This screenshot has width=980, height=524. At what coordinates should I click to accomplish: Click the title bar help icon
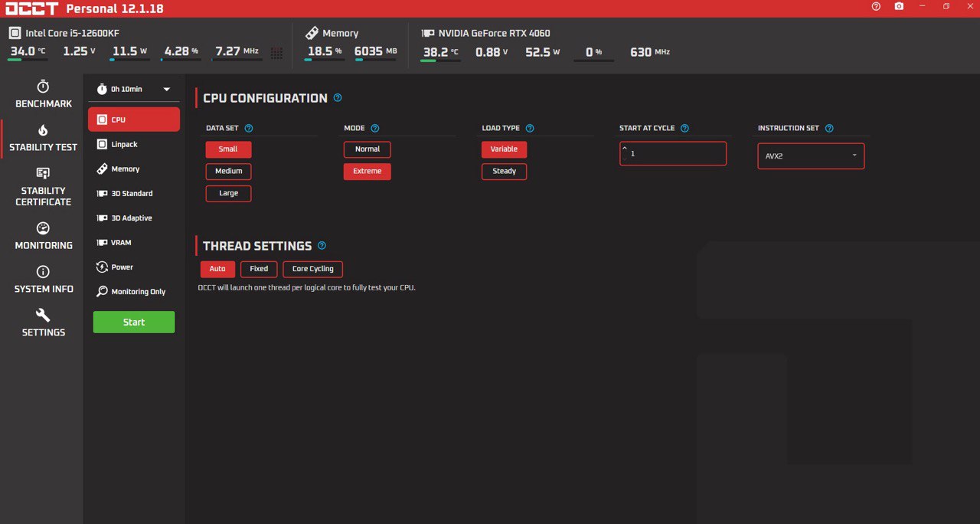(x=876, y=6)
